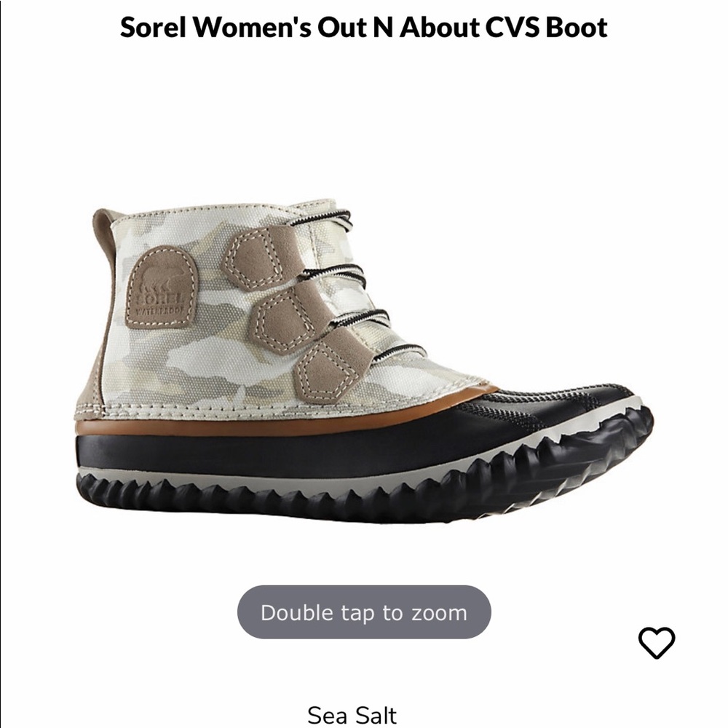Click the Double tap to zoom pill
728x728 pixels.
click(x=363, y=613)
